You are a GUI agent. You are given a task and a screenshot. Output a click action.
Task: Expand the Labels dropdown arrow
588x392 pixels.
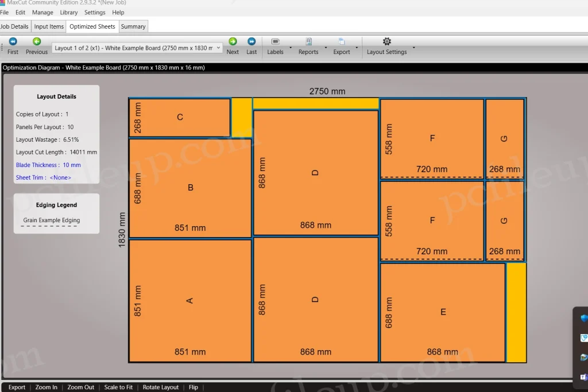click(x=291, y=48)
